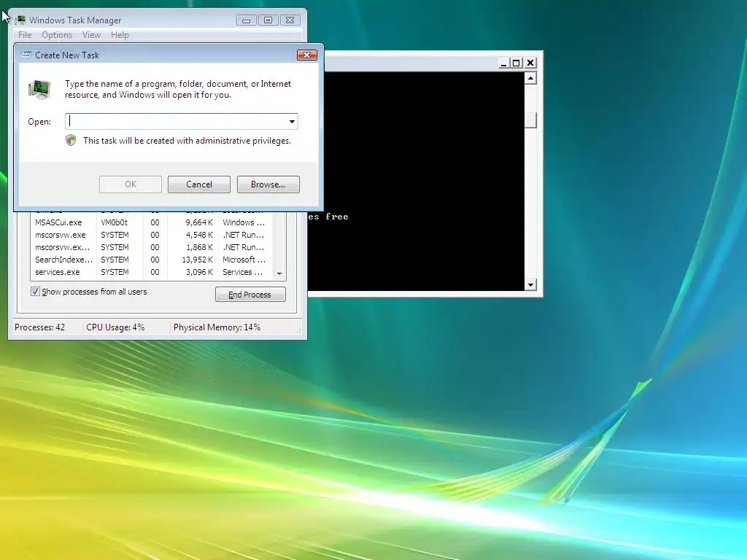The image size is (747, 560).
Task: Click the Processes: 42 status entry
Action: tap(39, 327)
